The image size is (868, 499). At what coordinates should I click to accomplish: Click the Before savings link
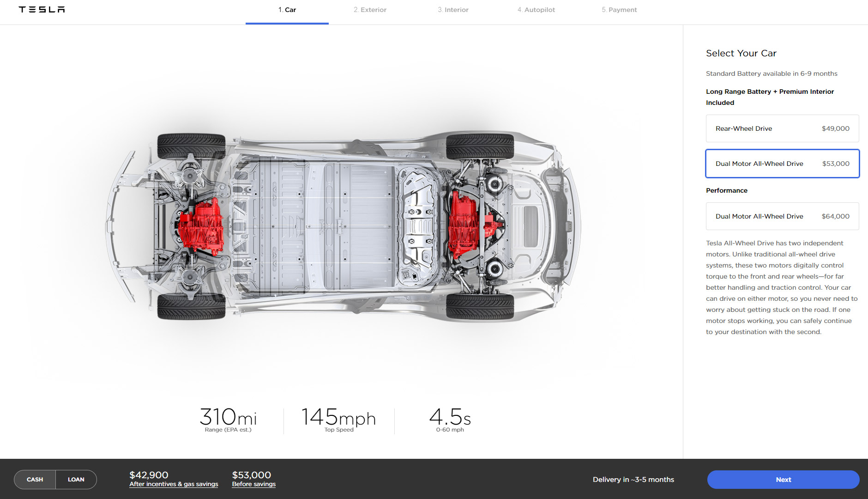point(253,484)
